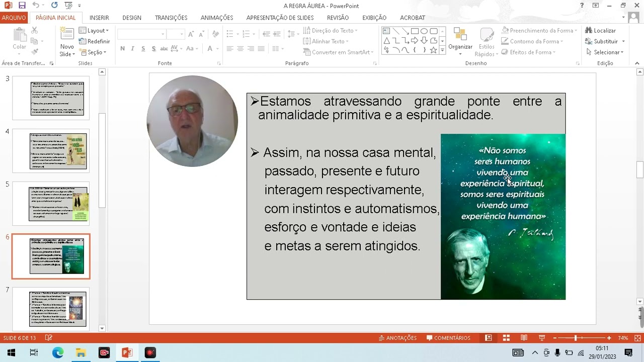
Task: Select slide 4 thumbnail
Action: point(51,151)
